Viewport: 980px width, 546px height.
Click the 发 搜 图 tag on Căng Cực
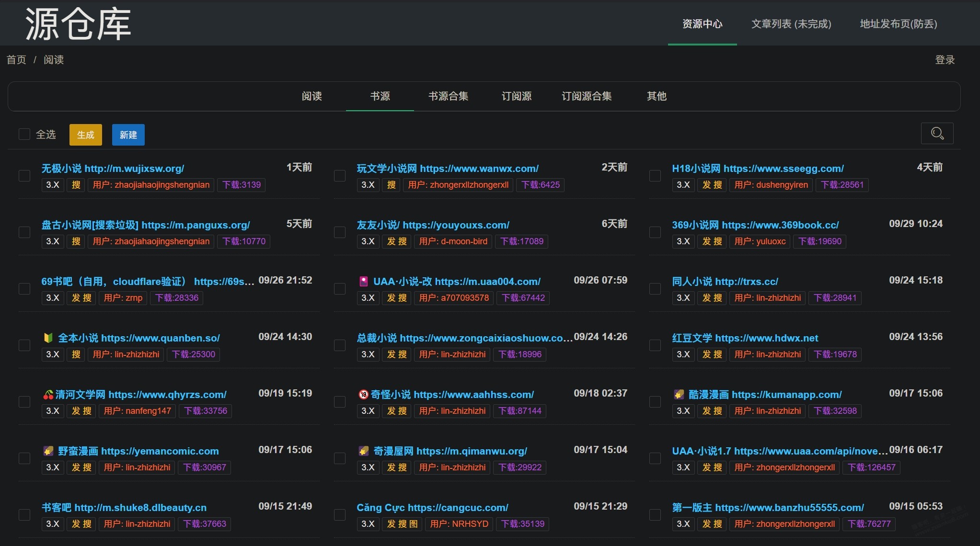coord(402,524)
